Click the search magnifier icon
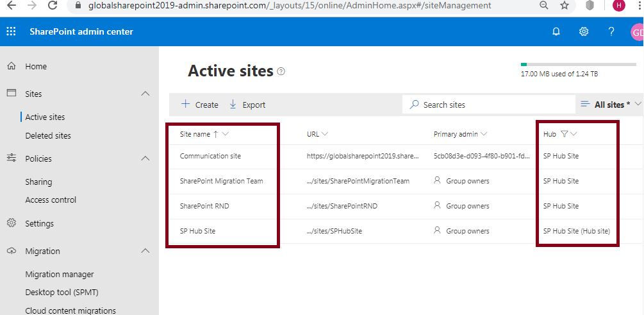The height and width of the screenshot is (315, 644). 415,105
